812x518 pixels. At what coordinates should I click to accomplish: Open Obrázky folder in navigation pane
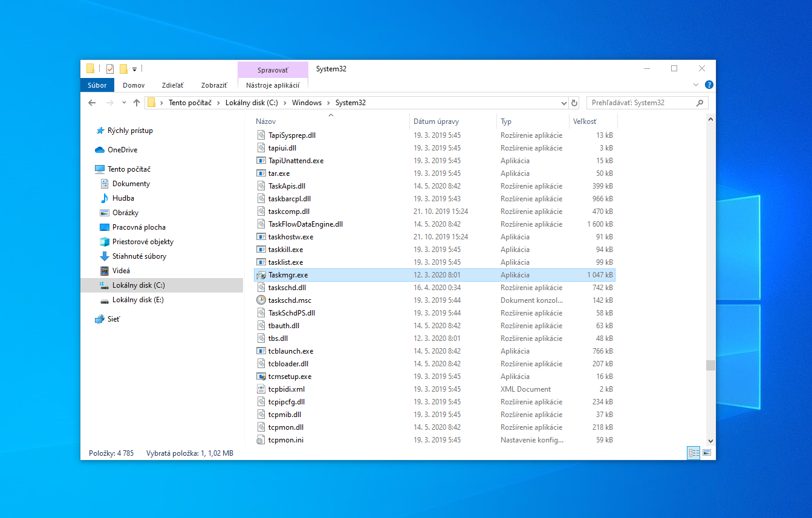tap(125, 213)
